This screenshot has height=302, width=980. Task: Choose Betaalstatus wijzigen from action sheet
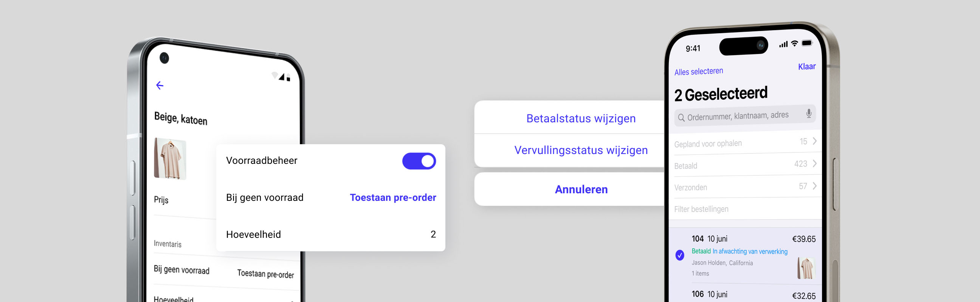(580, 119)
